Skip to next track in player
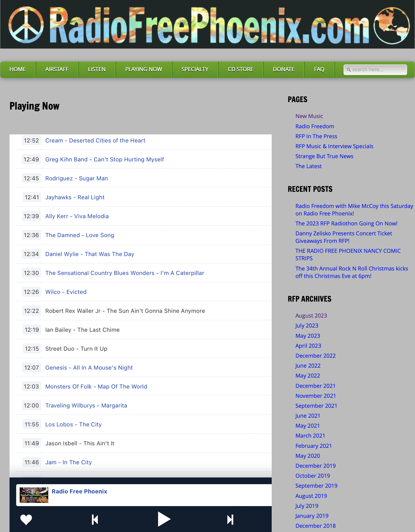 pos(230,520)
